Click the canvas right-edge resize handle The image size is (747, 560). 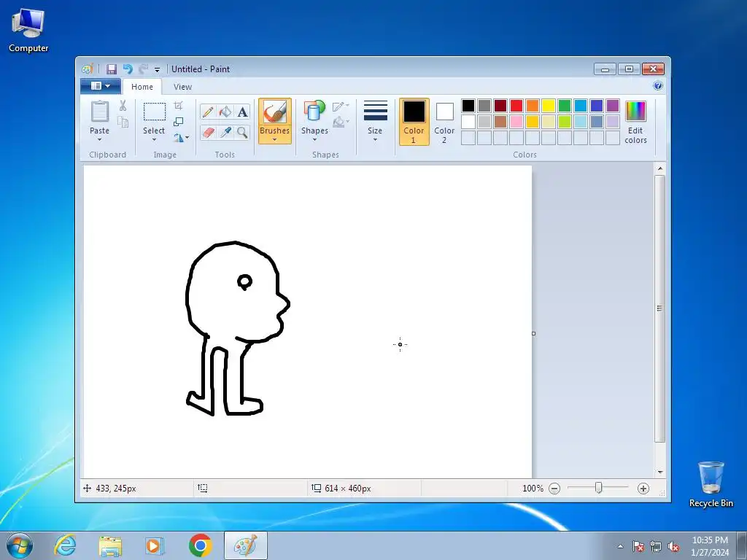point(533,333)
